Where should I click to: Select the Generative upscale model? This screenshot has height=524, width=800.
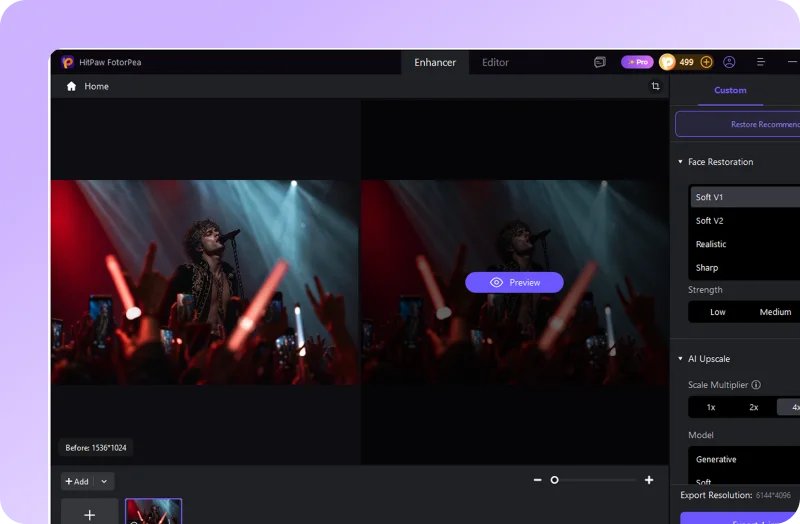pyautogui.click(x=745, y=459)
